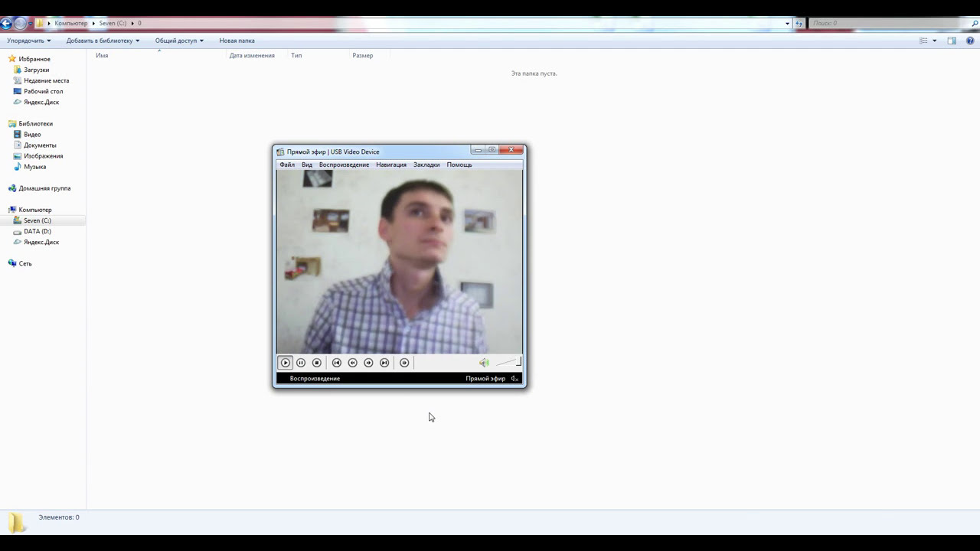The height and width of the screenshot is (551, 980).
Task: Stop the video with the Stop button
Action: [317, 363]
